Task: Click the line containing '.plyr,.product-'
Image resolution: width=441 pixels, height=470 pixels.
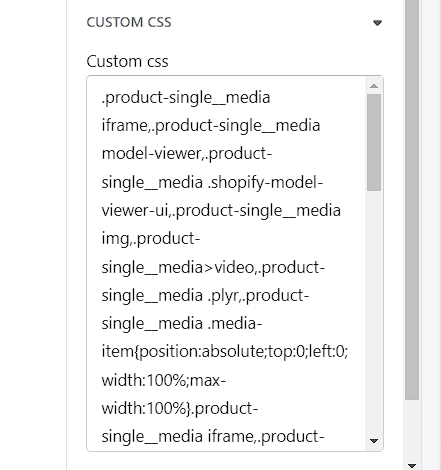Action: [x=205, y=296]
